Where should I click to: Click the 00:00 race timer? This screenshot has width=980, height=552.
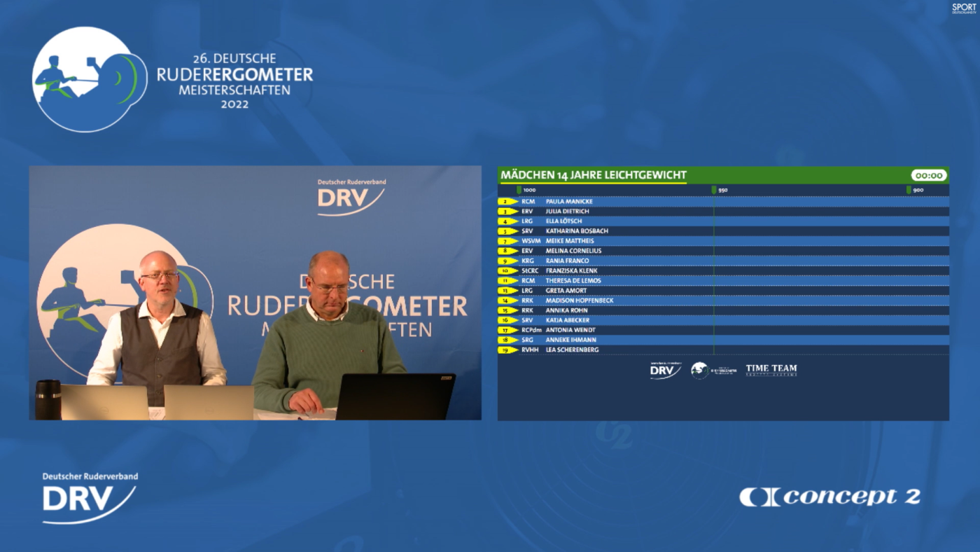[928, 175]
